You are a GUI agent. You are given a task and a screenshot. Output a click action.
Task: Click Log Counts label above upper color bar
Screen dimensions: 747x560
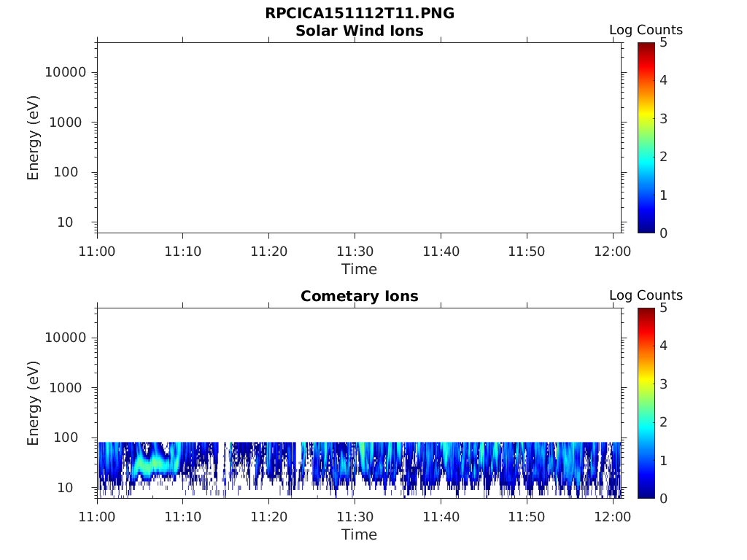pyautogui.click(x=646, y=29)
